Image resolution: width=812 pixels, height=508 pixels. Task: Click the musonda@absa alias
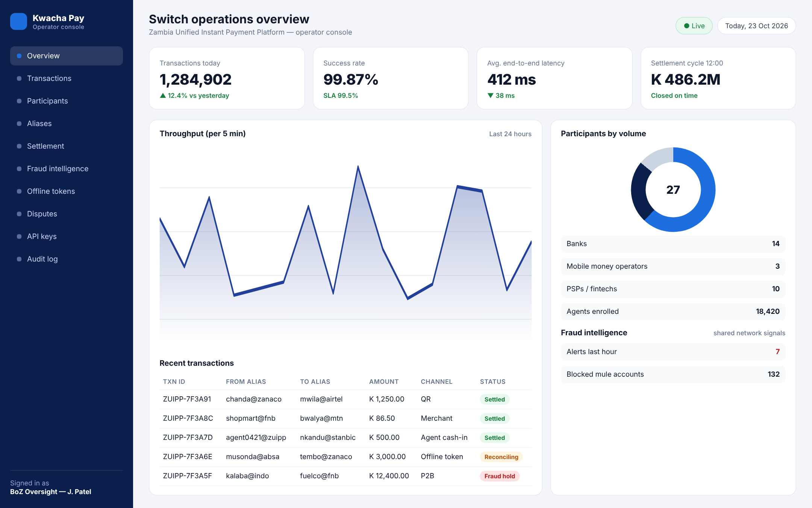tap(253, 457)
